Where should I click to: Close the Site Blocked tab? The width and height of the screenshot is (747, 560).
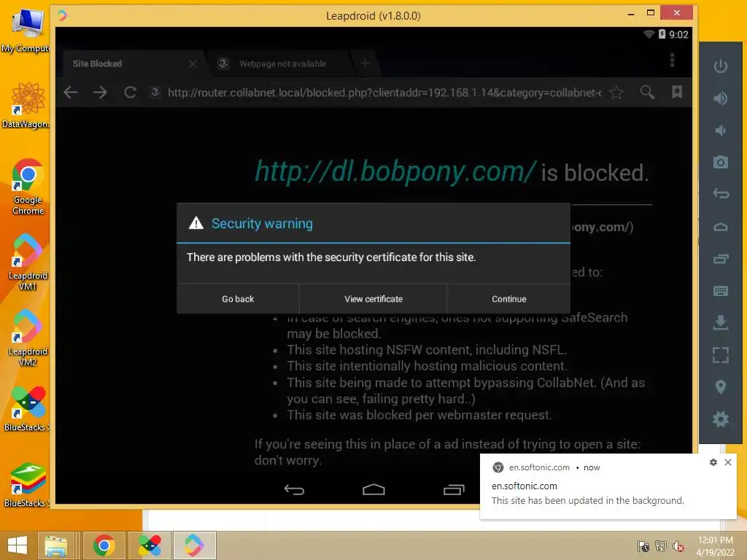(193, 64)
